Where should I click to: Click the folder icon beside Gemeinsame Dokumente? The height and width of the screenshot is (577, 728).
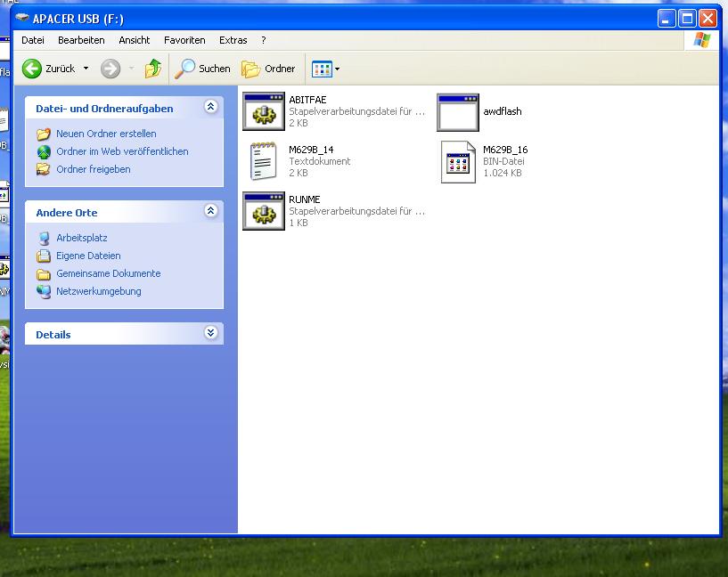point(44,273)
